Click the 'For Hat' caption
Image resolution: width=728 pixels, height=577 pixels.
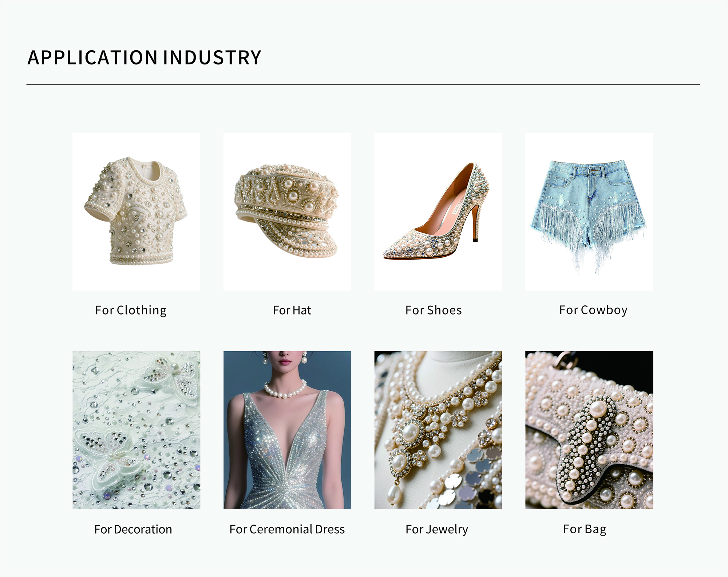point(292,310)
